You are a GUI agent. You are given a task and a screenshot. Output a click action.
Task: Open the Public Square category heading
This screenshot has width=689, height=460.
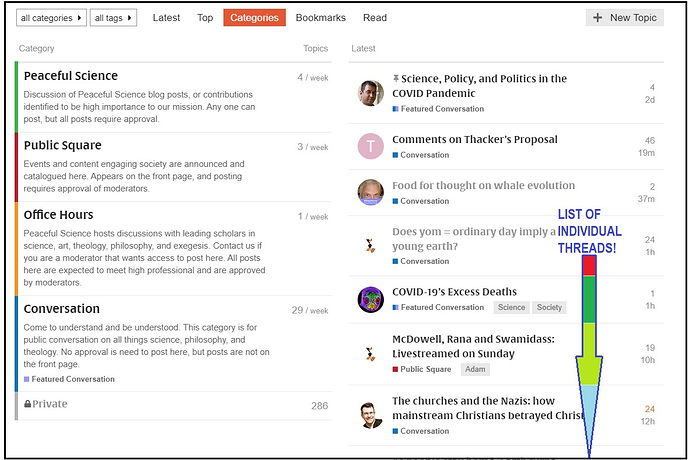pyautogui.click(x=62, y=145)
